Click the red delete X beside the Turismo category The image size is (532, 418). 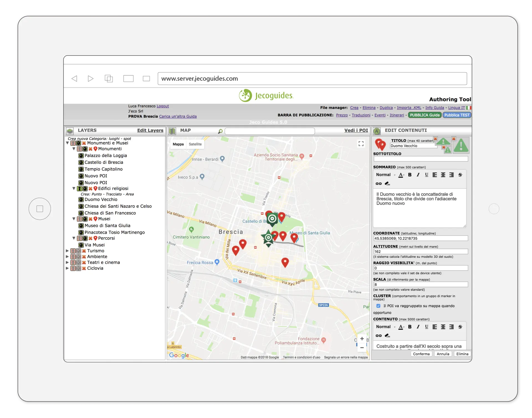pyautogui.click(x=84, y=251)
